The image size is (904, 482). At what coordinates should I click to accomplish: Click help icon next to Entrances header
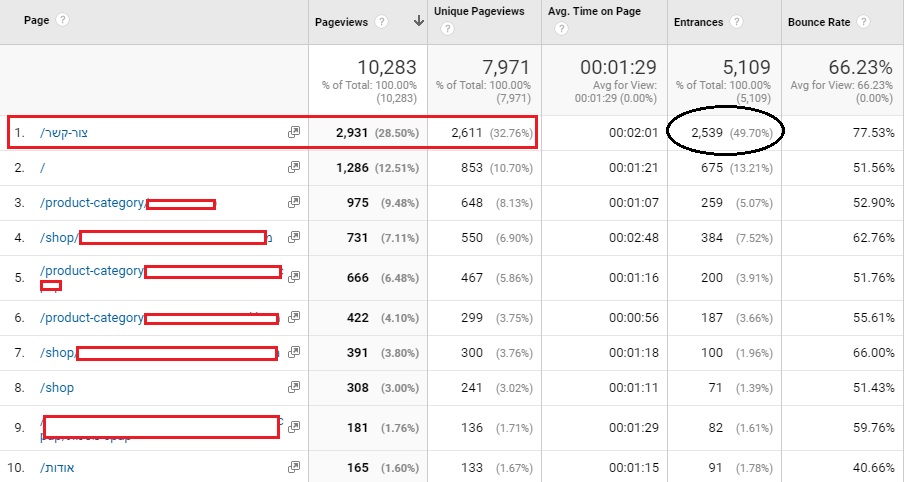(x=737, y=21)
